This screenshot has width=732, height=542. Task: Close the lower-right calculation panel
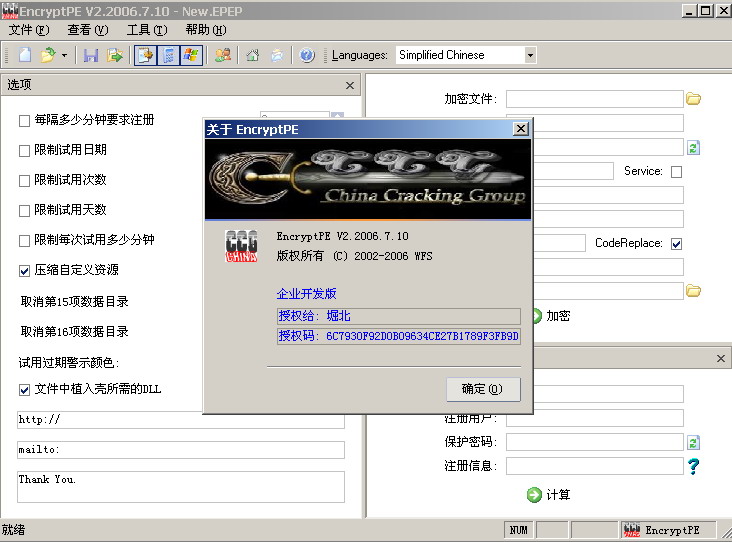721,359
